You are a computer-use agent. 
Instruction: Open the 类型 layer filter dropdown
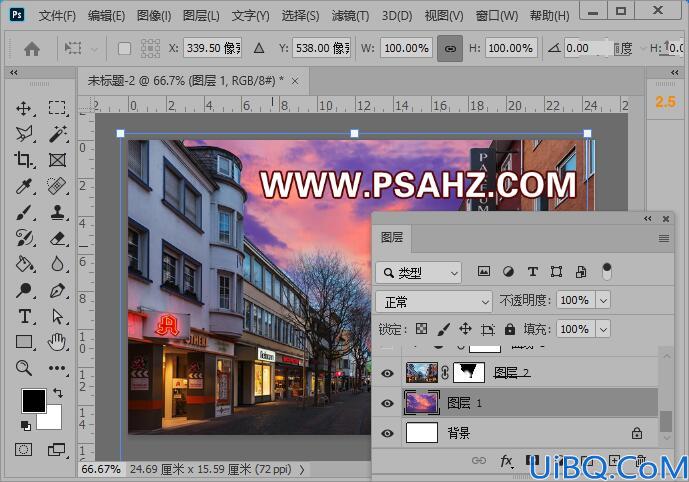click(x=418, y=273)
